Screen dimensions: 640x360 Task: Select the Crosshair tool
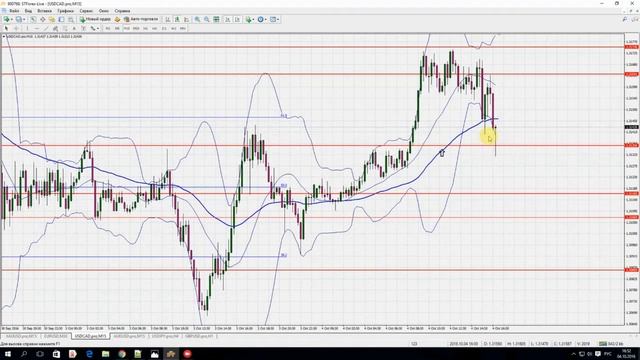coord(16,29)
